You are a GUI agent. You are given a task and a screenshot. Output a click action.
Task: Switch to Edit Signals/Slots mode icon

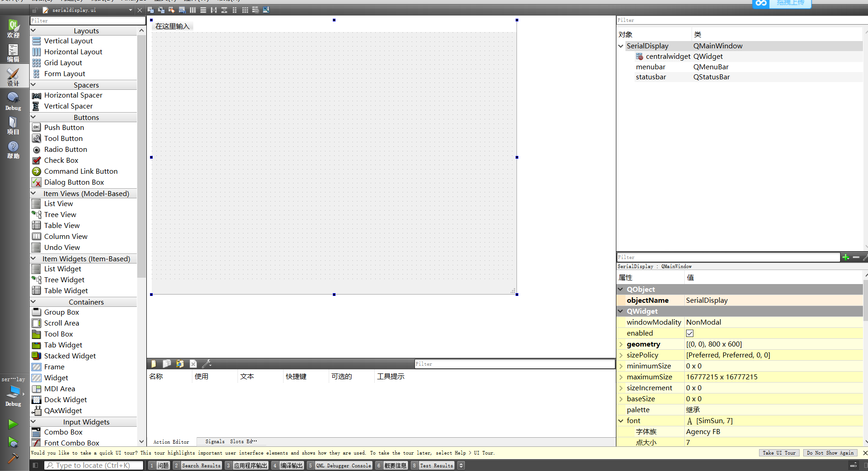[161, 10]
